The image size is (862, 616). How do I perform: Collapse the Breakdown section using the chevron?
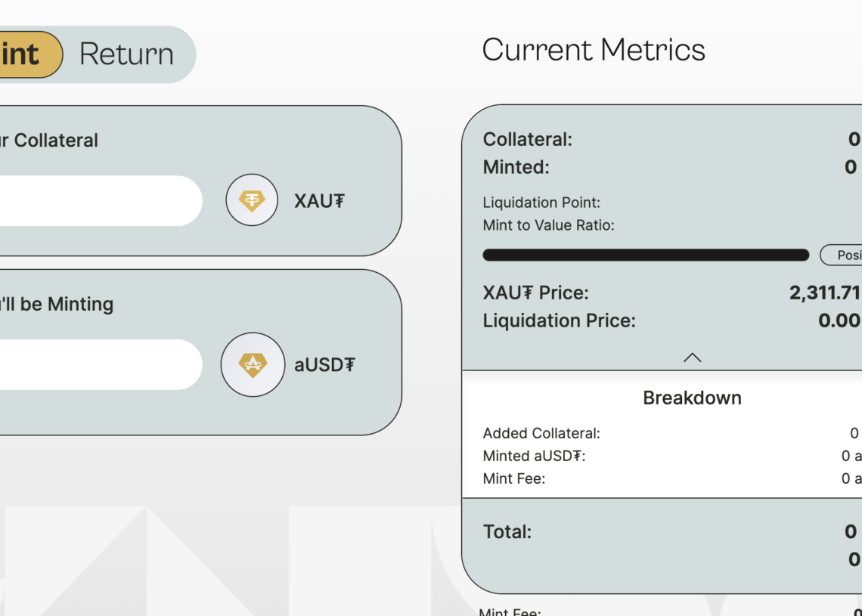(x=692, y=358)
